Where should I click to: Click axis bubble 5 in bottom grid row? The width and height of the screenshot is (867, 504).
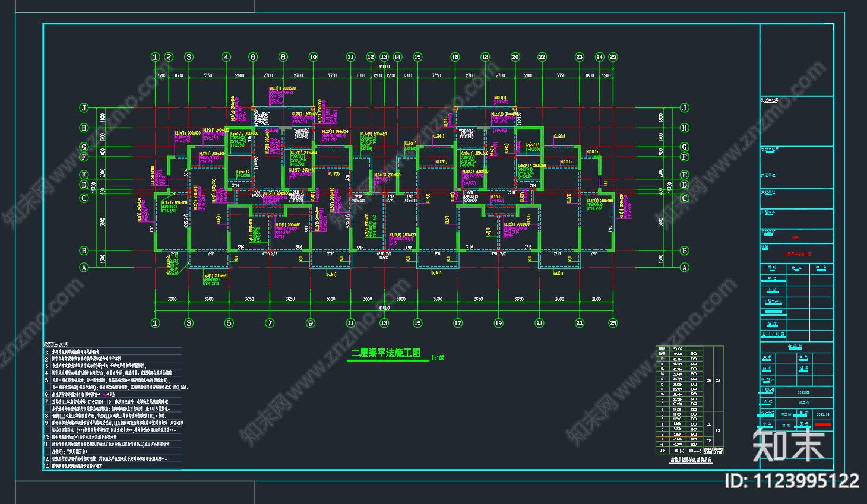[x=229, y=323]
